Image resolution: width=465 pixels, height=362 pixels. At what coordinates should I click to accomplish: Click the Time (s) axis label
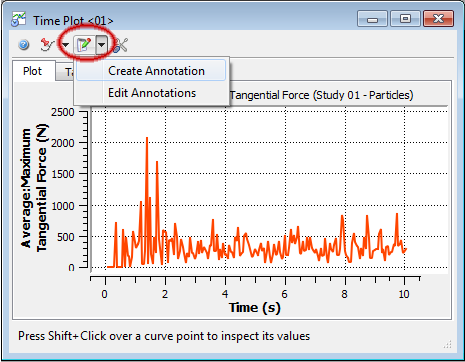[255, 307]
